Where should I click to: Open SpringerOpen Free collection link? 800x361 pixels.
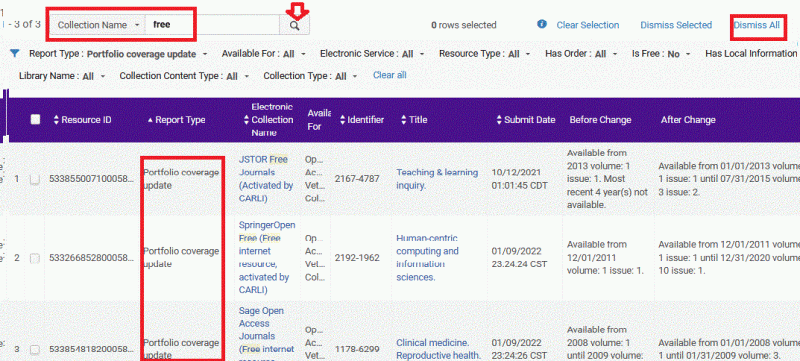tap(267, 257)
